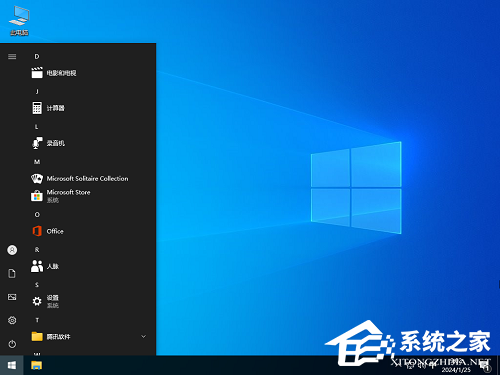The width and height of the screenshot is (500, 375).
Task: Expand the Start menu hamburger button
Action: (x=12, y=56)
